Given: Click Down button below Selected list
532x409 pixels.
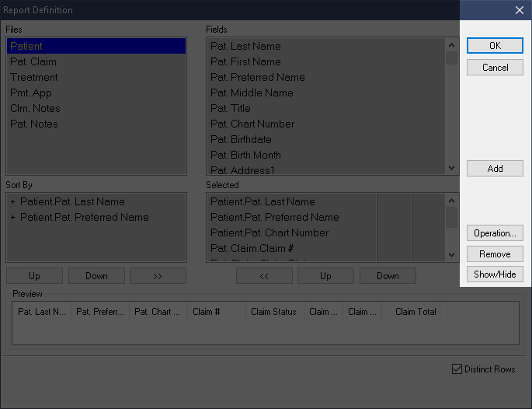Looking at the screenshot, I should click(388, 276).
